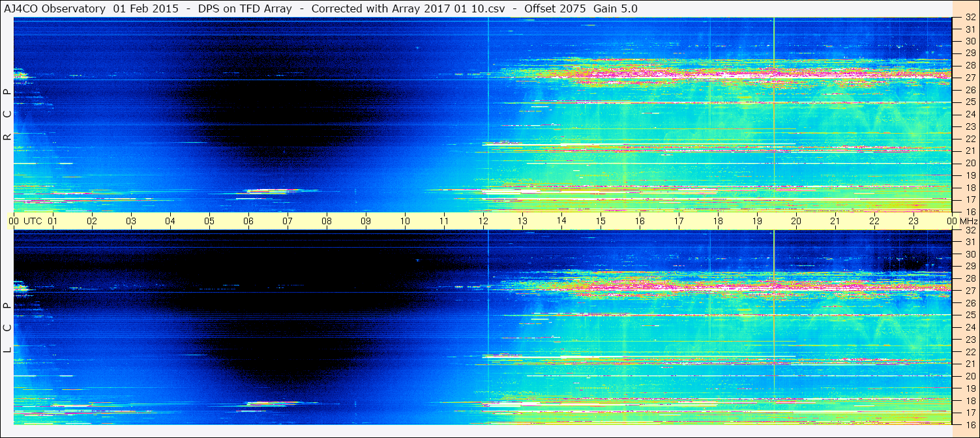The image size is (980, 438).
Task: Click 22 MHz label on upper RCP scale
Action: pyautogui.click(x=970, y=139)
